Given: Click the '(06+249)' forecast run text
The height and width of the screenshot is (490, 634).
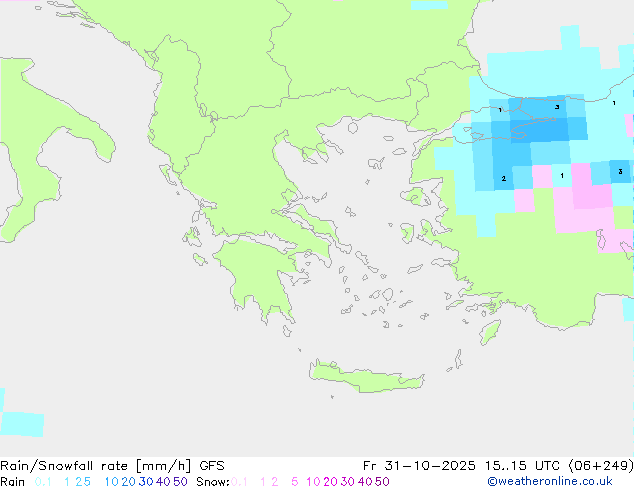Looking at the screenshot, I should [x=601, y=466].
